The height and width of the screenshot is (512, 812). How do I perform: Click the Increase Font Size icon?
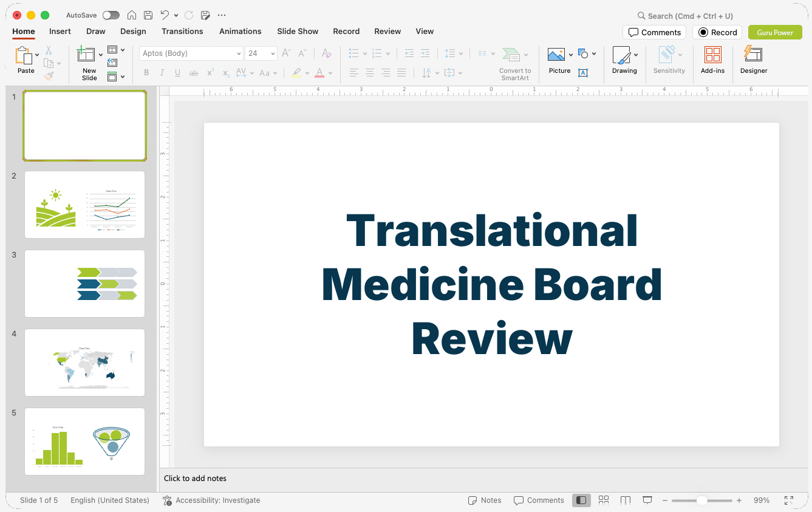coord(286,53)
